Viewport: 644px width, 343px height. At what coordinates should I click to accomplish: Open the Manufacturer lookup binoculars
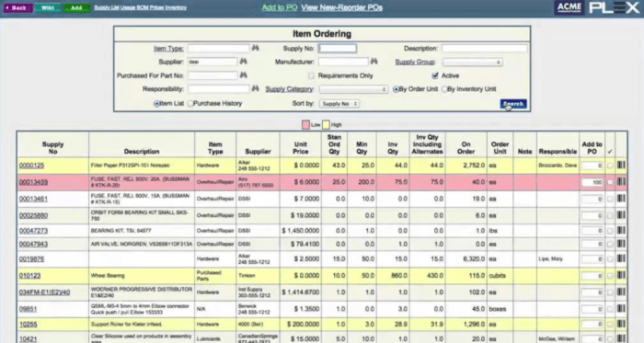click(x=374, y=62)
